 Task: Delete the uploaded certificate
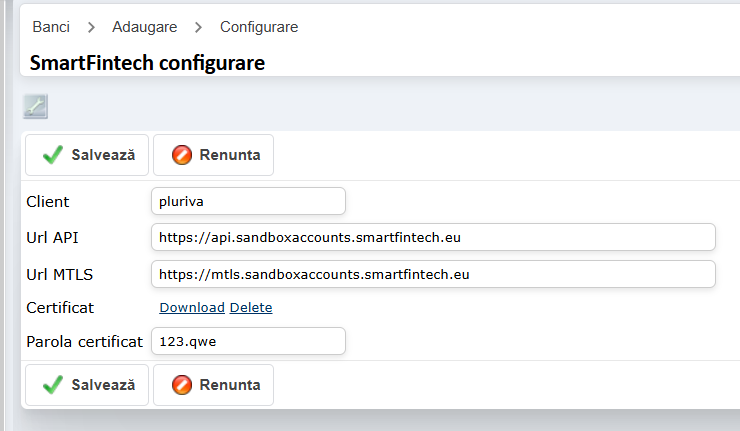click(251, 307)
